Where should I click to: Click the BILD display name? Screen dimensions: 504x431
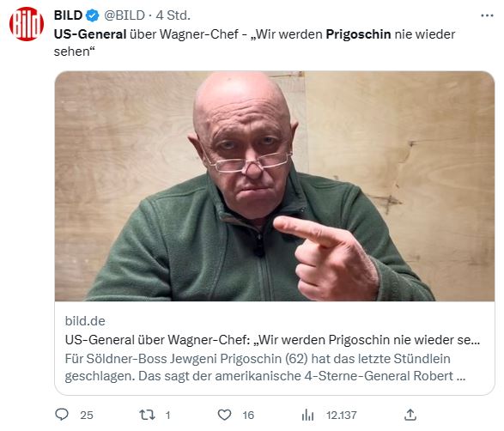click(68, 15)
